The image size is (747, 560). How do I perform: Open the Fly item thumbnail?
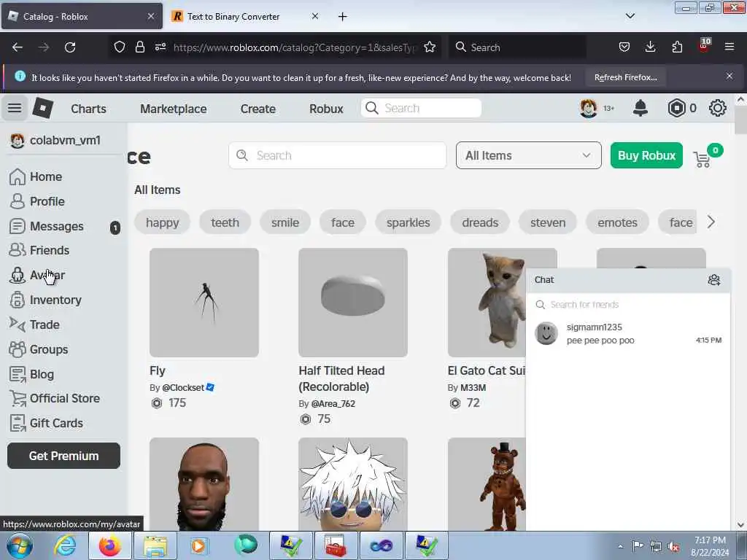tap(204, 303)
